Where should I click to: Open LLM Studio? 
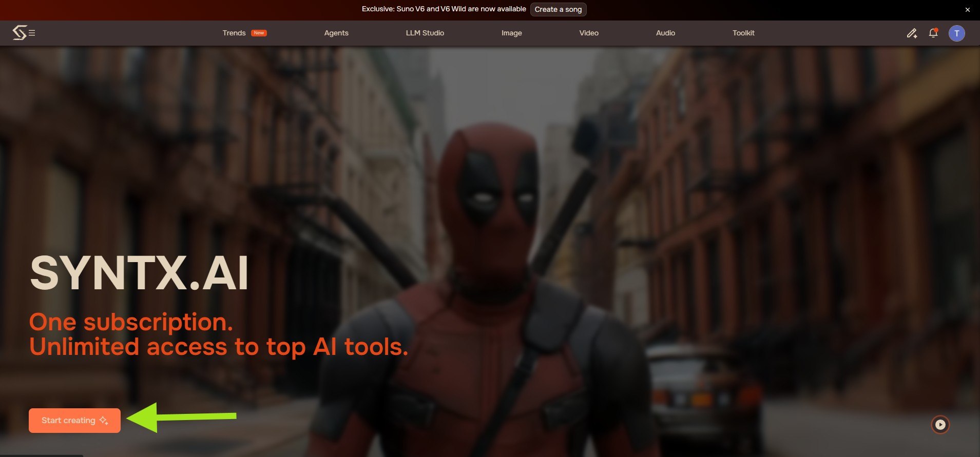pos(425,33)
